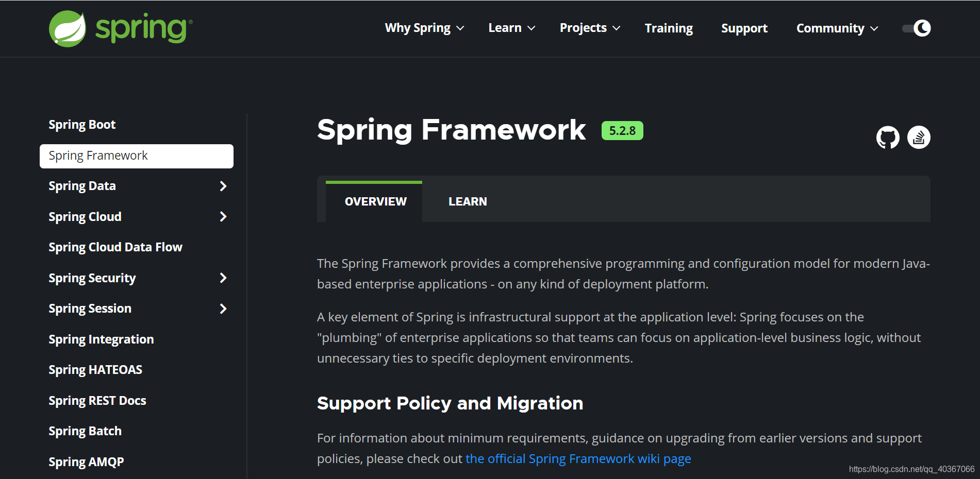Open Spring Integration project link
This screenshot has height=479, width=980.
tap(101, 339)
